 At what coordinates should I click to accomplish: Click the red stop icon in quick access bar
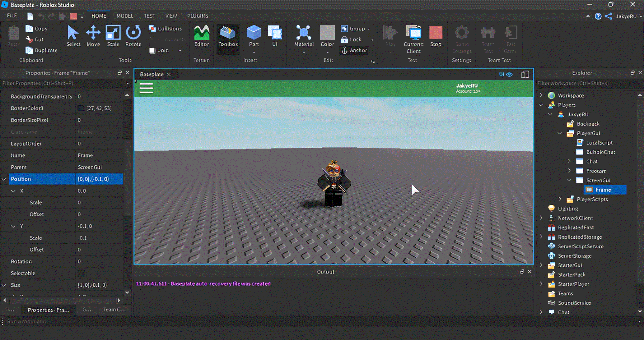click(x=73, y=16)
